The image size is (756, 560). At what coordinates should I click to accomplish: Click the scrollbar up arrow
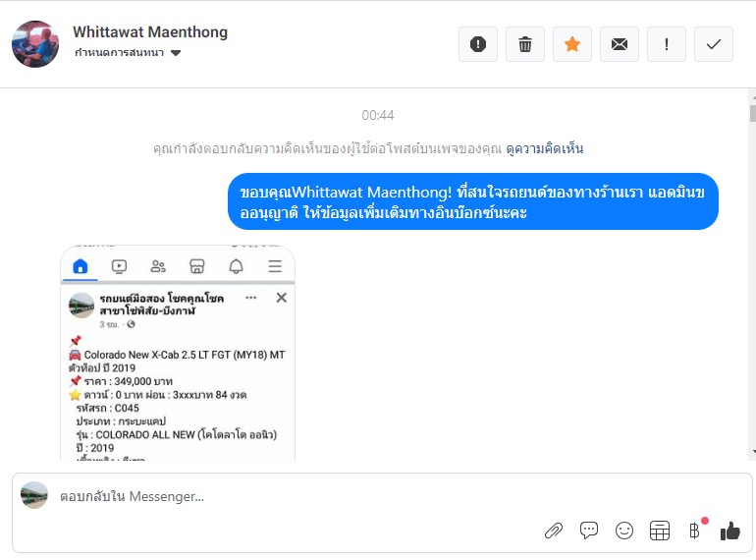tap(753, 98)
